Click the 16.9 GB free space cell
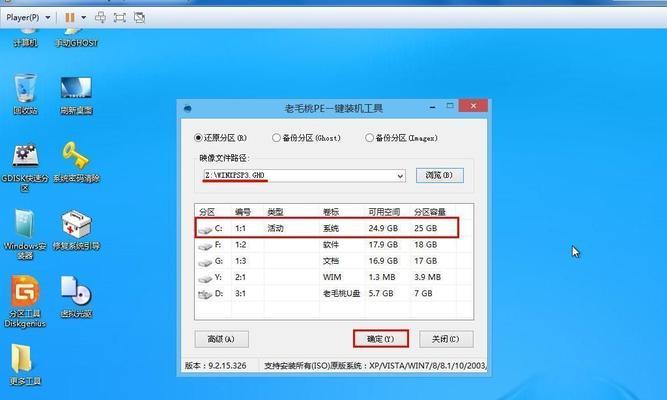 click(x=383, y=261)
